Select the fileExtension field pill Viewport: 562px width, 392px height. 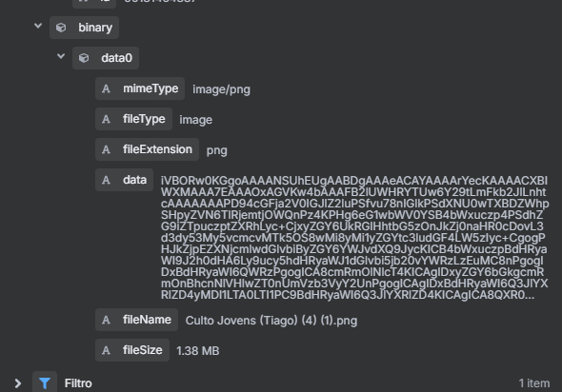pos(147,149)
